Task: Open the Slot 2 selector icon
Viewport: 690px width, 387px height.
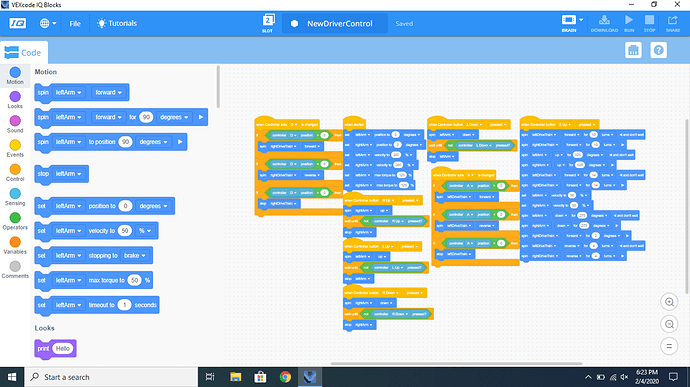Action: coord(268,20)
